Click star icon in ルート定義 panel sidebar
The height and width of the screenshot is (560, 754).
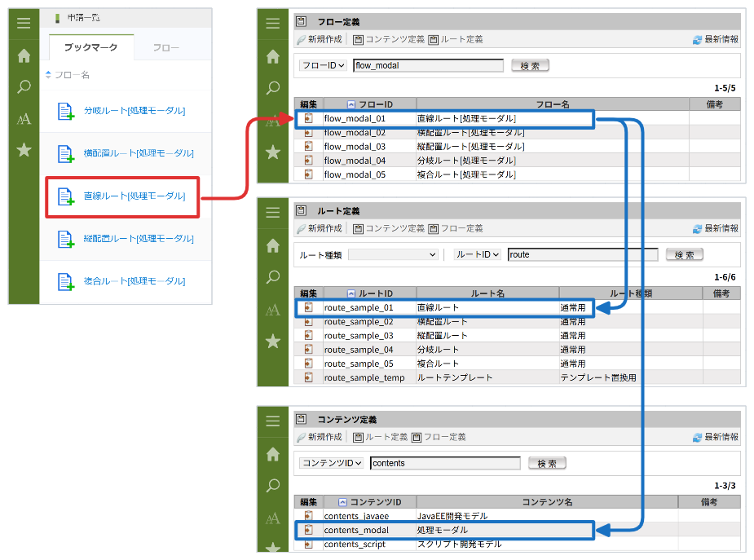pos(272,342)
